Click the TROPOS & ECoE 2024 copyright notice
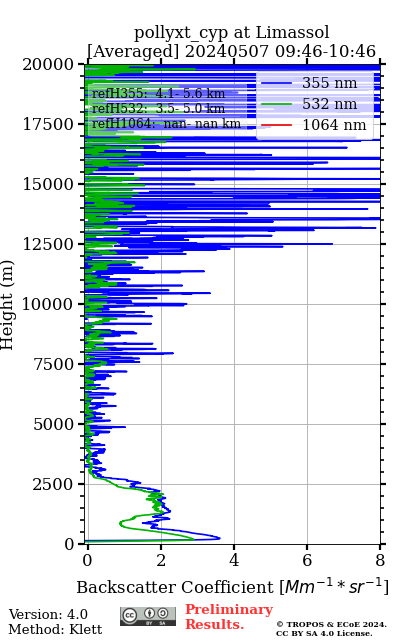 [x=331, y=629]
